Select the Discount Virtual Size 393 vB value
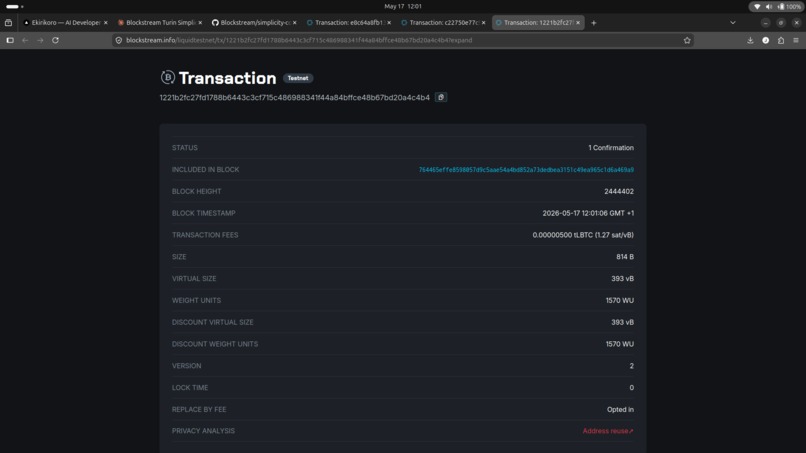This screenshot has height=453, width=806. 622,322
